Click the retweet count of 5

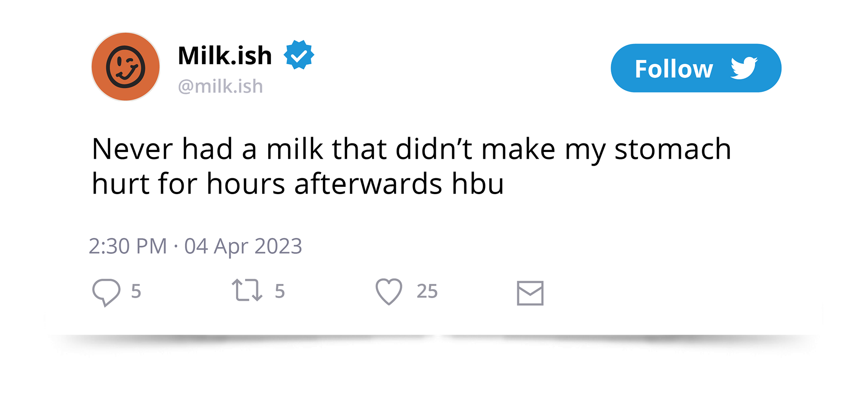(x=280, y=291)
